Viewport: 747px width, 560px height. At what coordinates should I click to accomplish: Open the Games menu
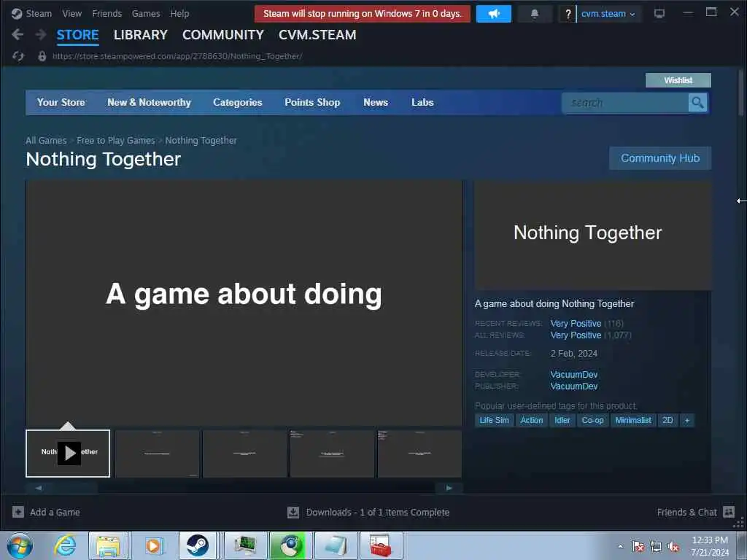click(x=146, y=13)
